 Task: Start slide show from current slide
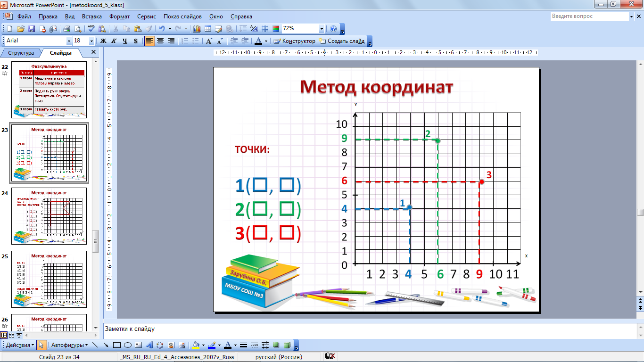[x=19, y=335]
